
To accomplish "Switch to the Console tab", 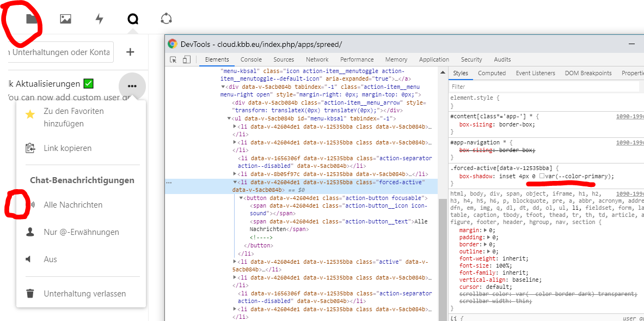I will [251, 59].
